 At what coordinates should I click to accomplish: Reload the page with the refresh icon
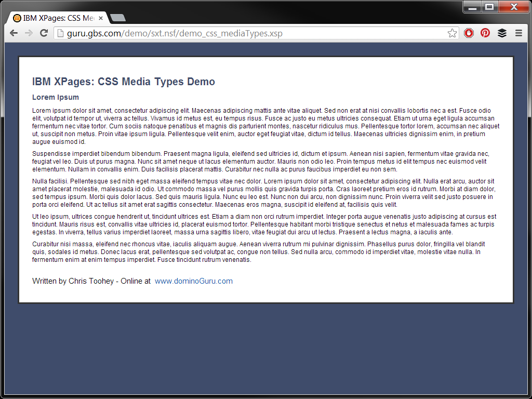pyautogui.click(x=44, y=33)
